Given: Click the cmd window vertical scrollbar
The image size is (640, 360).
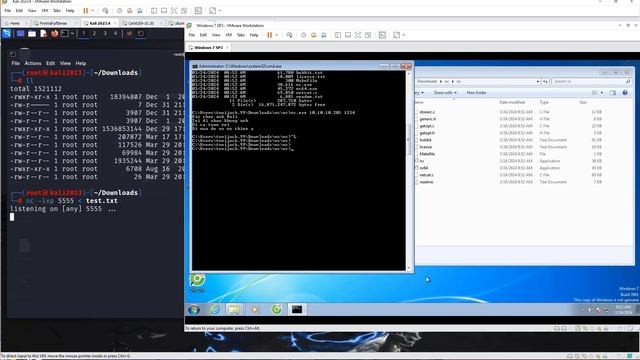Looking at the screenshot, I should tap(409, 170).
